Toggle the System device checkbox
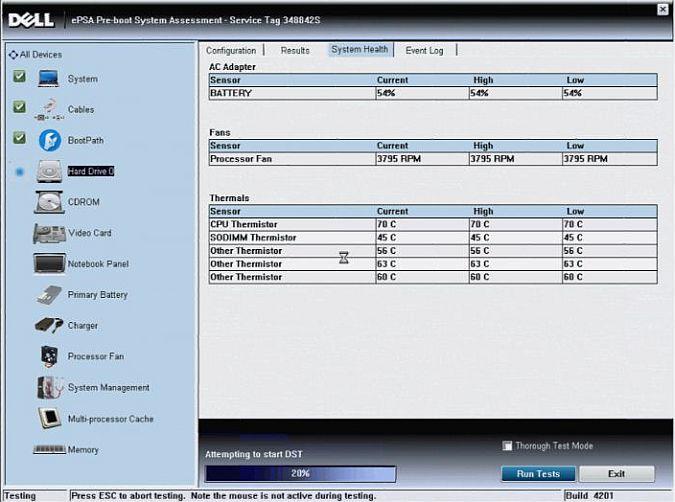The width and height of the screenshot is (675, 502). tap(19, 77)
